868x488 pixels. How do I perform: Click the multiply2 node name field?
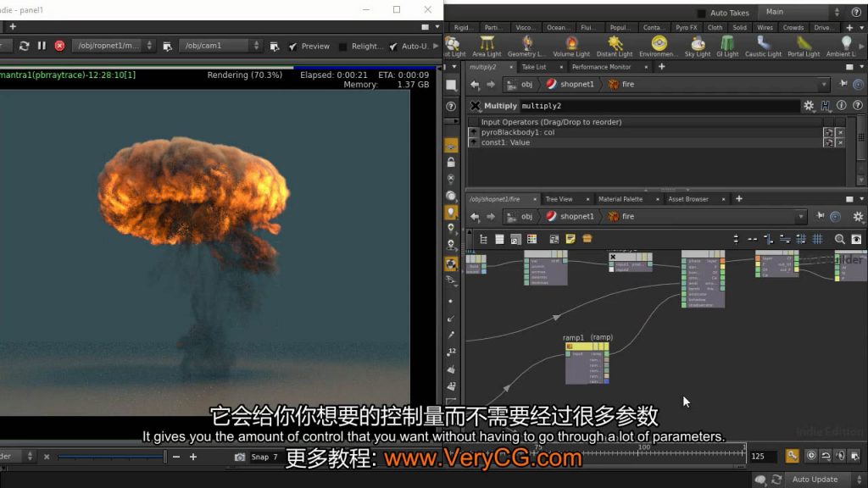[659, 106]
